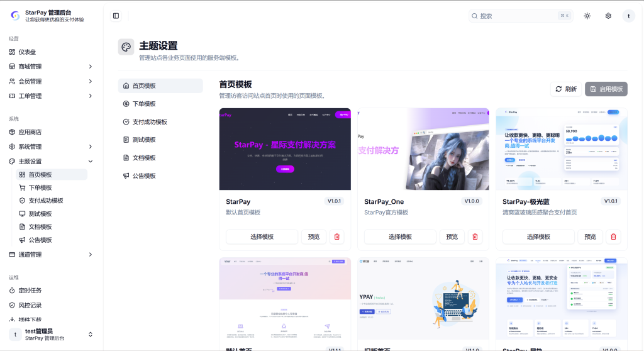
Task: Delete the StarPay_One template via trash icon
Action: tap(475, 237)
